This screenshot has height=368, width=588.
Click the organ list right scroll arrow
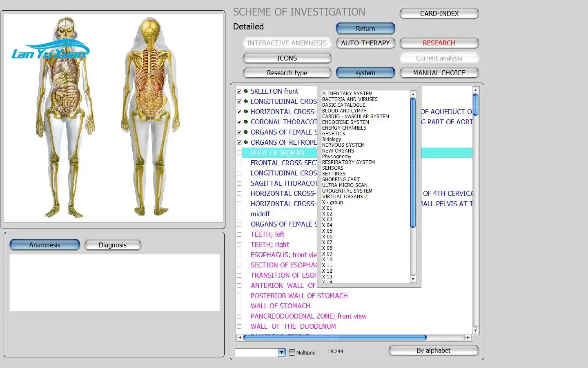pyautogui.click(x=468, y=338)
